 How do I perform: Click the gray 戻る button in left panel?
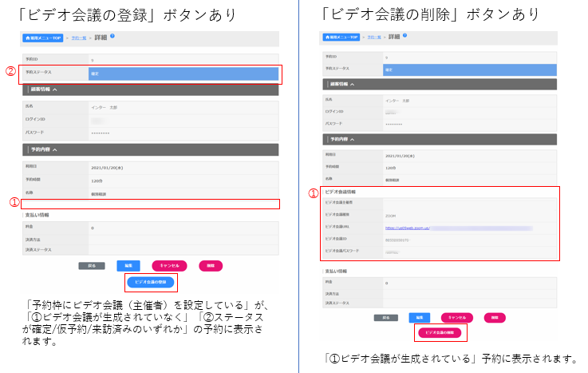91,265
